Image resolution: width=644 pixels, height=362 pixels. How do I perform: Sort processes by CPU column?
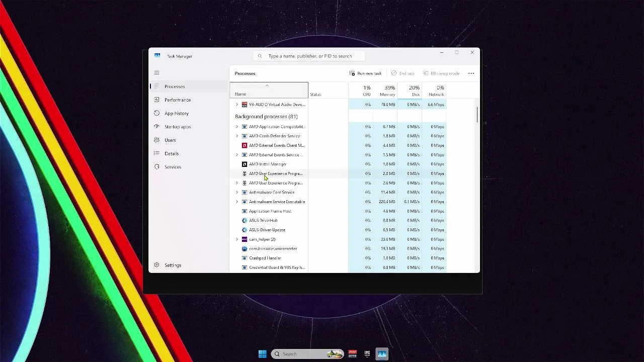tap(361, 90)
